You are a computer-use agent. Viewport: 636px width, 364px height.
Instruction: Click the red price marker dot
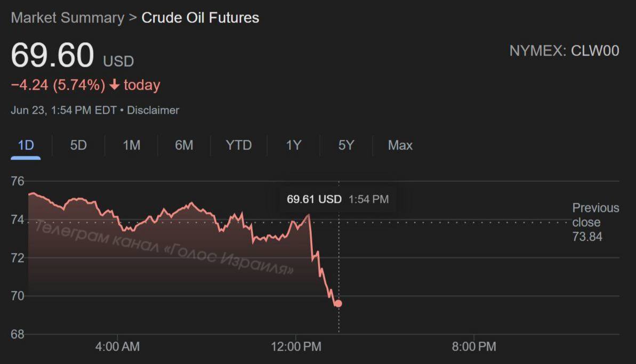338,304
